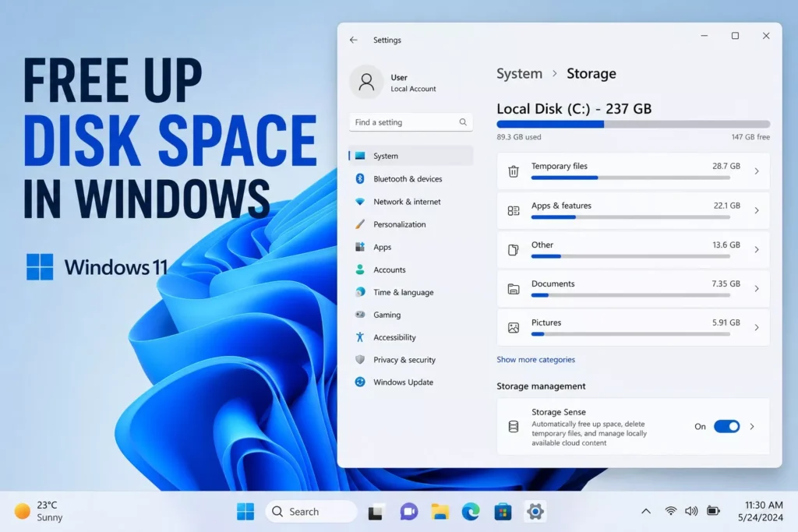Launch the Chat app from taskbar
Viewport: 798px width, 532px height.
coord(408,512)
